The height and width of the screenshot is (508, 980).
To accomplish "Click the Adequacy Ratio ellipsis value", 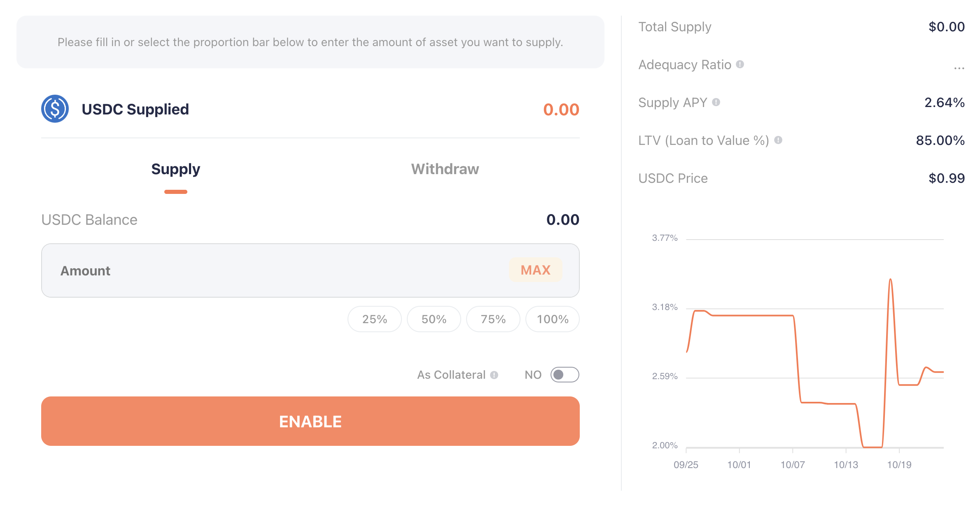I will tap(959, 67).
